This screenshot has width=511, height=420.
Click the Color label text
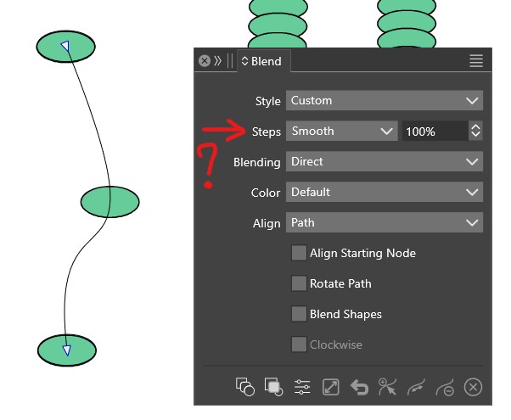pyautogui.click(x=266, y=193)
